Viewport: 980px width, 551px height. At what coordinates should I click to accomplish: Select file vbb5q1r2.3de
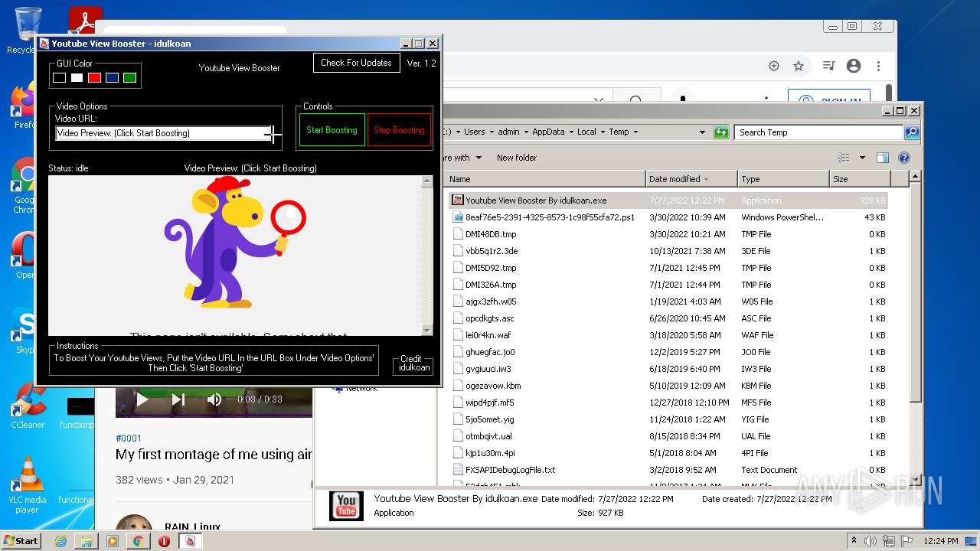[668, 251]
